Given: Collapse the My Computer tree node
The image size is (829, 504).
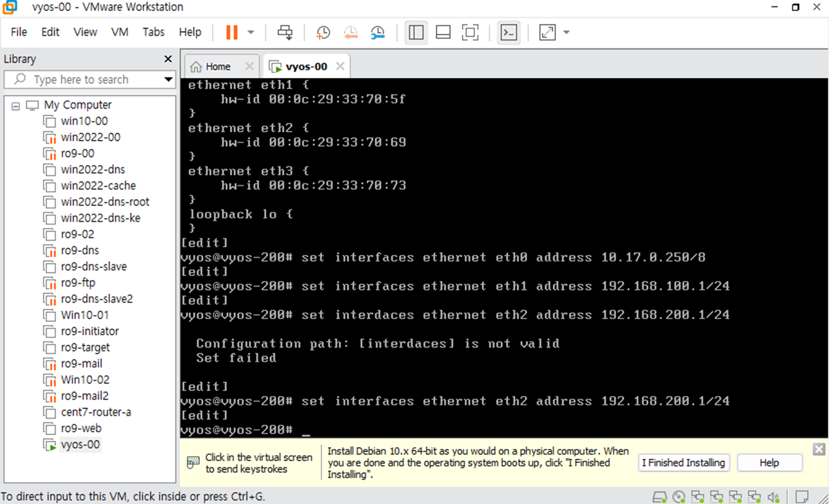Looking at the screenshot, I should [16, 106].
